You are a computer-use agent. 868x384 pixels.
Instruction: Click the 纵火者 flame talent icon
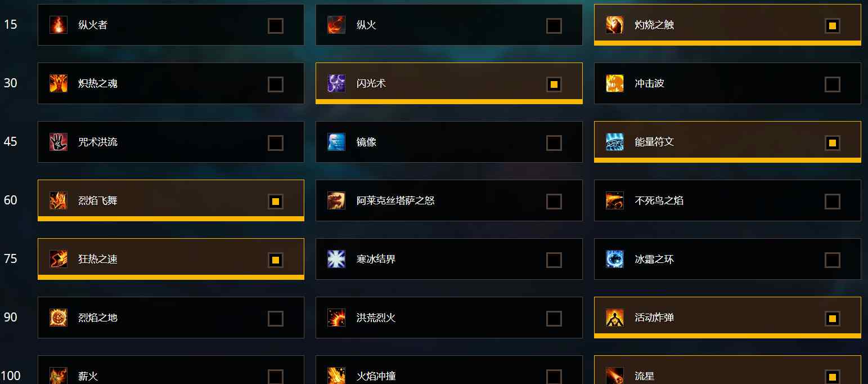pyautogui.click(x=59, y=25)
